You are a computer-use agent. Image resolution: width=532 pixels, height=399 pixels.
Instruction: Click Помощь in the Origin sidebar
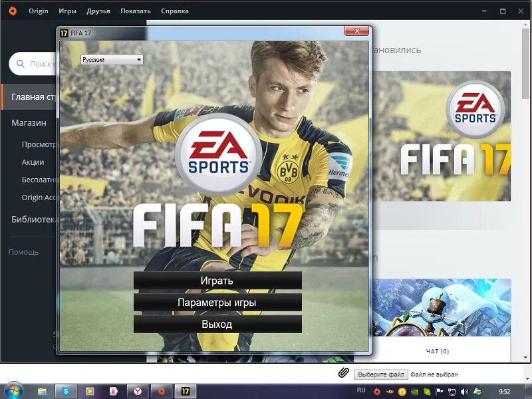[23, 252]
